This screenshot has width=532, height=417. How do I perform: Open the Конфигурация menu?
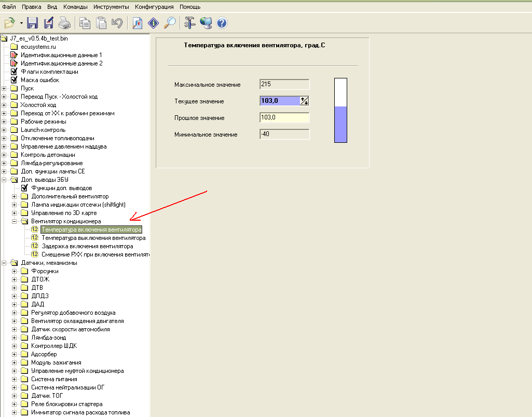pyautogui.click(x=155, y=7)
